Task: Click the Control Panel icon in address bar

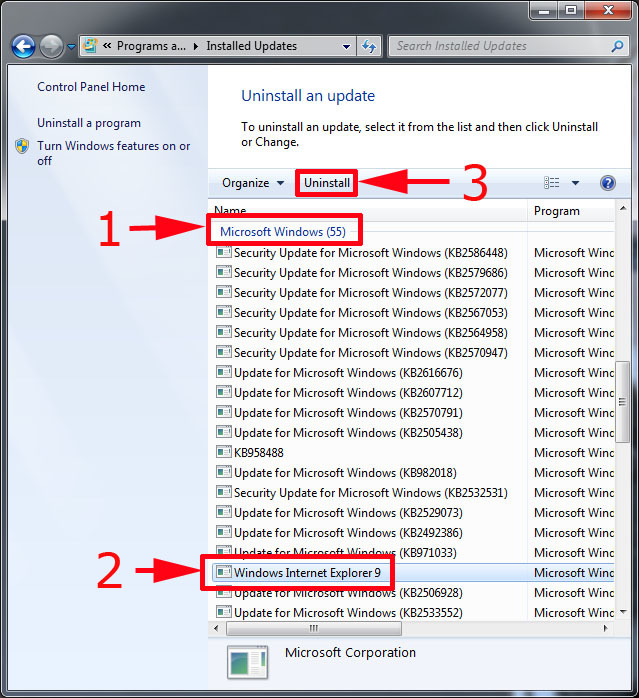Action: click(90, 45)
